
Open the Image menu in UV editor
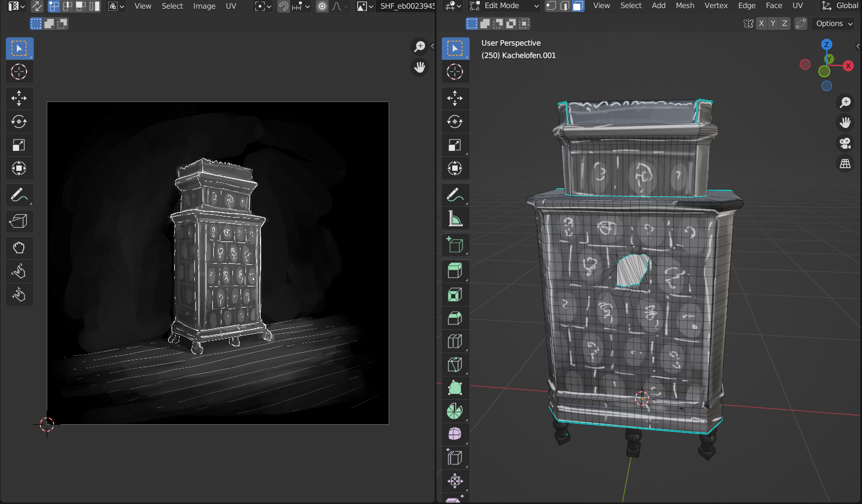(204, 6)
